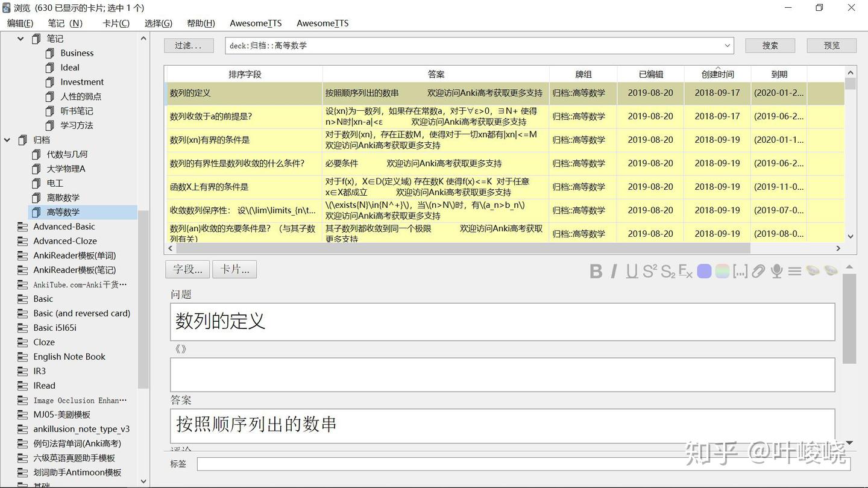Click the deck icon beside Investment

tap(50, 82)
